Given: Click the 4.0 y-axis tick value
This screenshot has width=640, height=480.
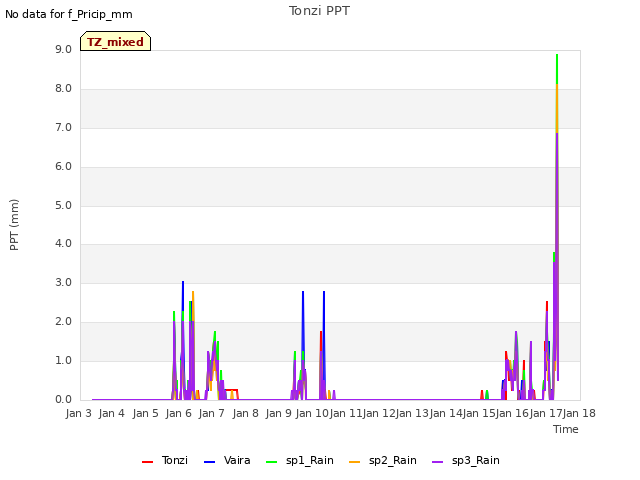Looking at the screenshot, I should pyautogui.click(x=63, y=244).
